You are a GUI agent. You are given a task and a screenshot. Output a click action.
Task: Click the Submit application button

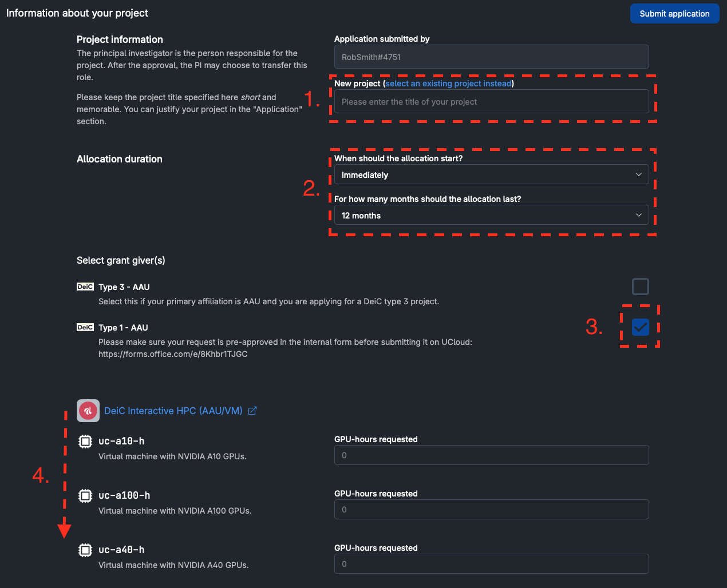(x=674, y=14)
